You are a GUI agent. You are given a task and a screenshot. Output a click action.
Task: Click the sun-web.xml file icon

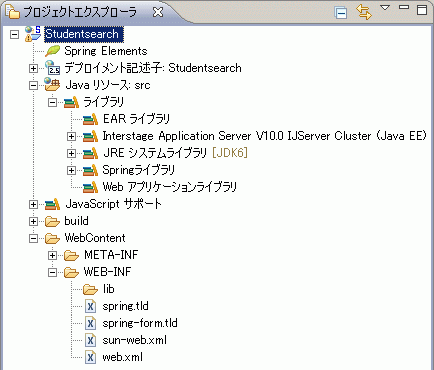click(x=90, y=340)
